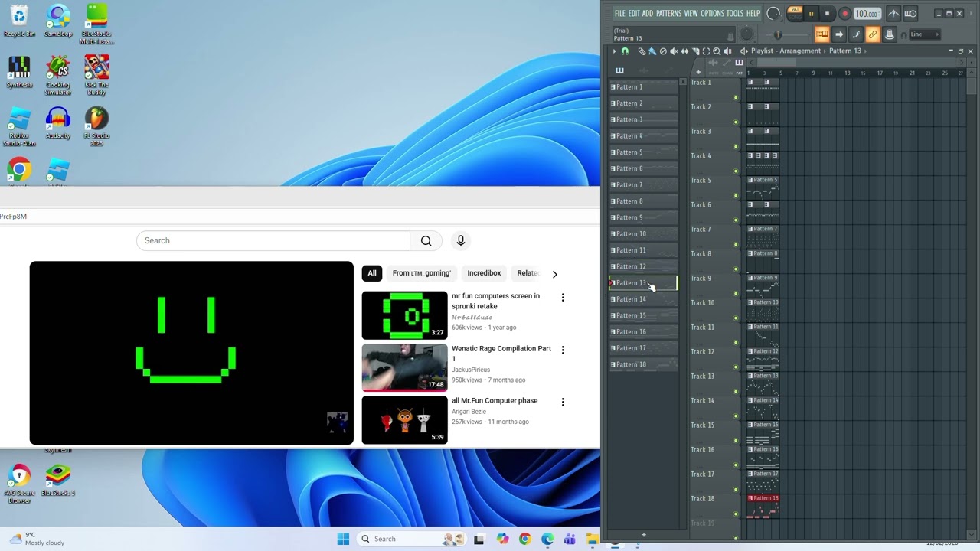Image resolution: width=980 pixels, height=551 pixels.
Task: Select the Incredibox filter chip
Action: 484,273
